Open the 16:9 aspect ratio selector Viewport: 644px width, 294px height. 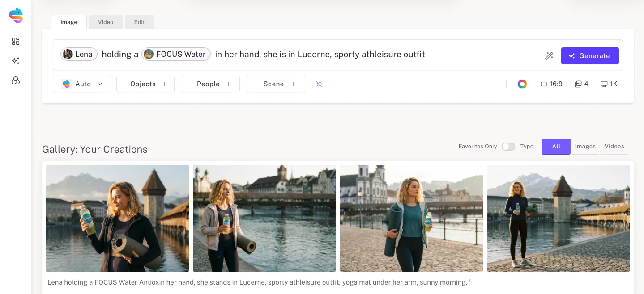[551, 84]
